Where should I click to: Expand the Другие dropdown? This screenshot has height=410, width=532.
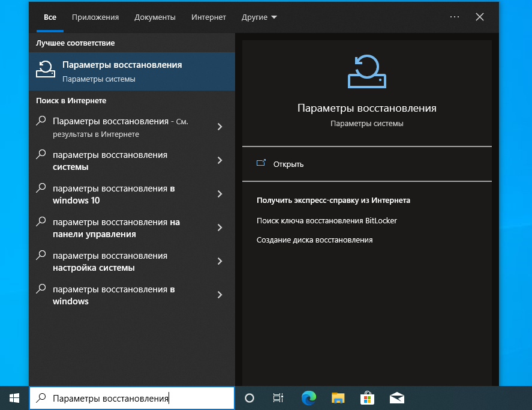(x=259, y=17)
